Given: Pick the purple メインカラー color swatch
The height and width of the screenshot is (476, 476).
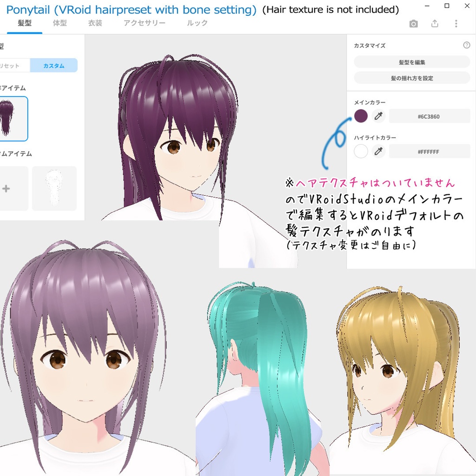Looking at the screenshot, I should pyautogui.click(x=361, y=116).
